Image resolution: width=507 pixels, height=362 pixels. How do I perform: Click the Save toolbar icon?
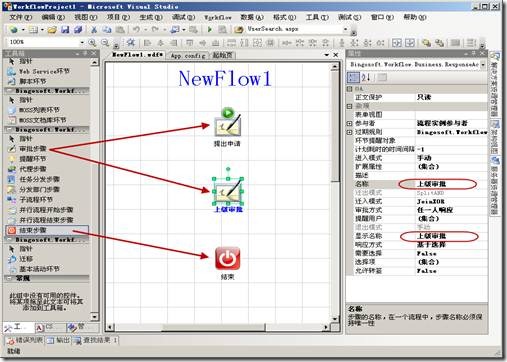[65, 30]
